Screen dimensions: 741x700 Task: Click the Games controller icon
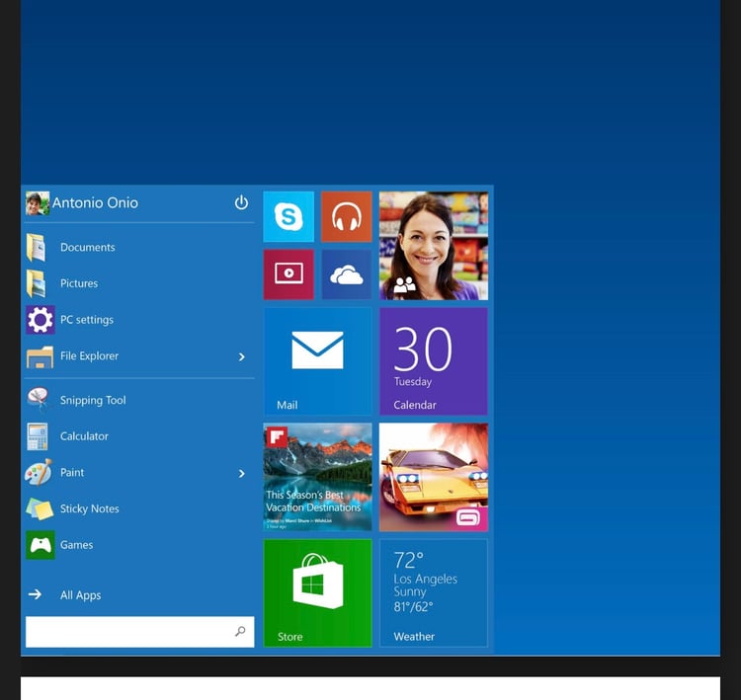[41, 545]
